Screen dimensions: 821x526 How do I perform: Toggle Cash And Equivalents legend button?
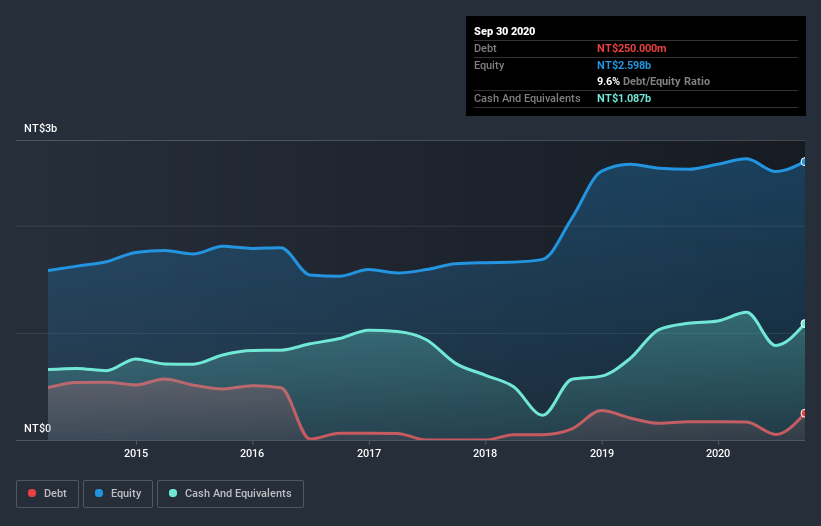[230, 494]
